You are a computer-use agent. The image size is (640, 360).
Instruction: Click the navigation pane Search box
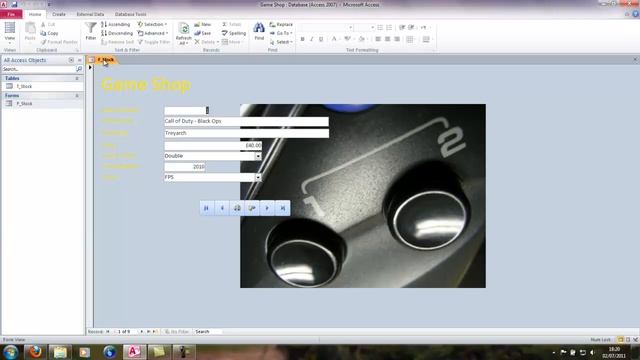point(39,69)
